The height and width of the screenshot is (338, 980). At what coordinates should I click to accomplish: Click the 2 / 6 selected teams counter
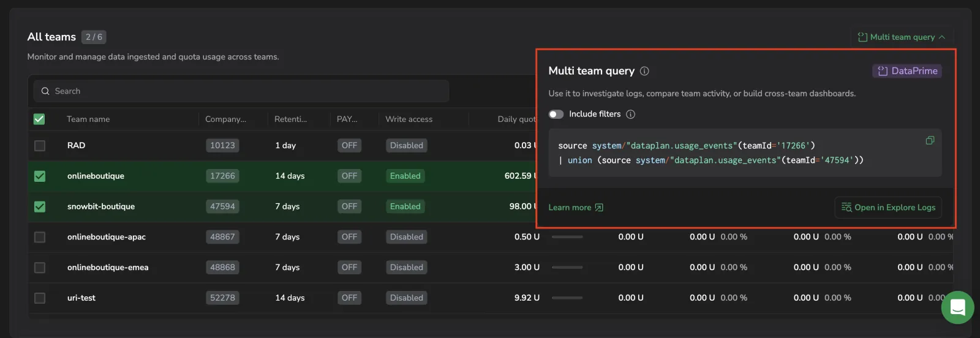pyautogui.click(x=94, y=37)
